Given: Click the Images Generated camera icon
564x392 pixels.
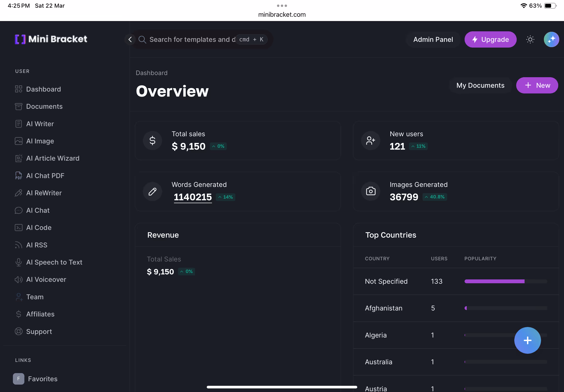Looking at the screenshot, I should point(370,191).
